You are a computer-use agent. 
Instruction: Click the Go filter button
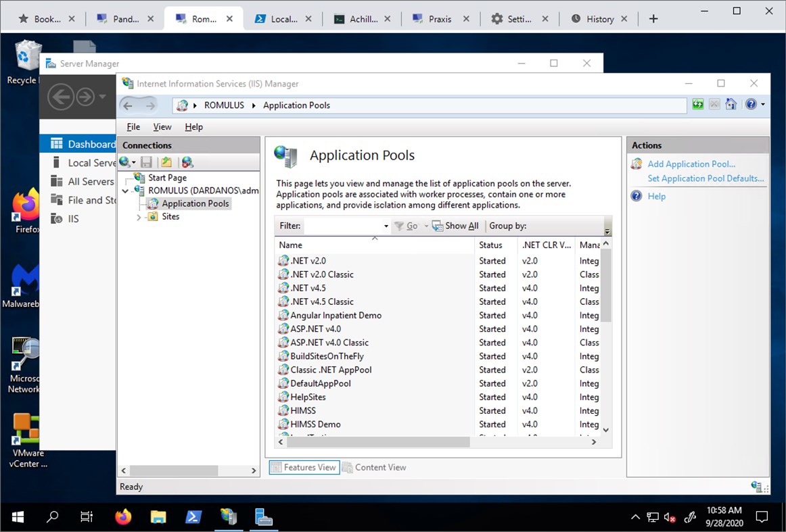point(407,226)
